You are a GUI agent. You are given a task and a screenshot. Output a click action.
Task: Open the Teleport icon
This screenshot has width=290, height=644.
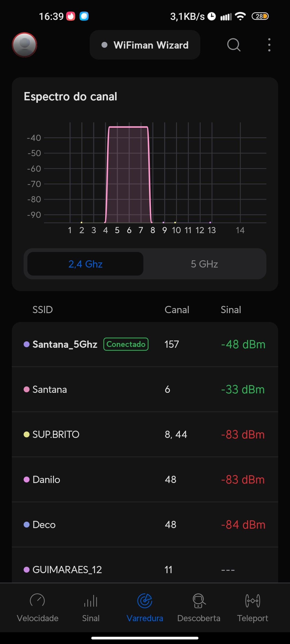tap(252, 601)
